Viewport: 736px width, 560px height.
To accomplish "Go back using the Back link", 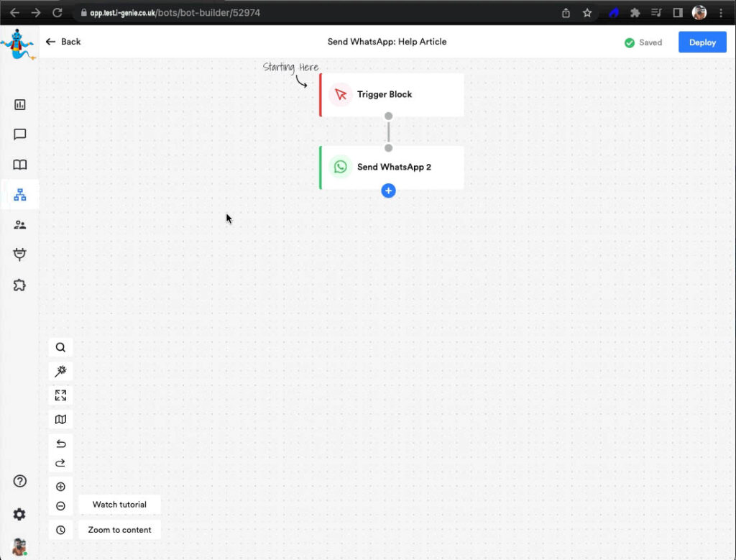I will [63, 42].
